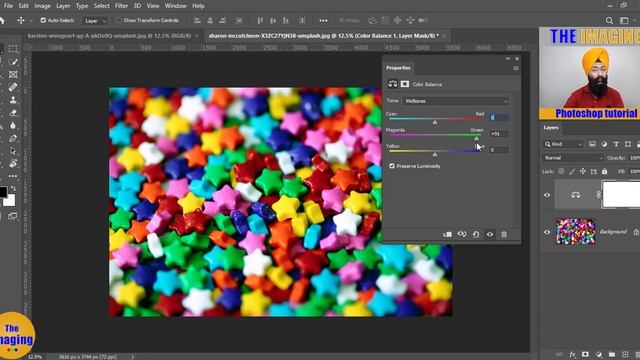Filter layers by shape layer icon
640x360 pixels.
point(628,144)
